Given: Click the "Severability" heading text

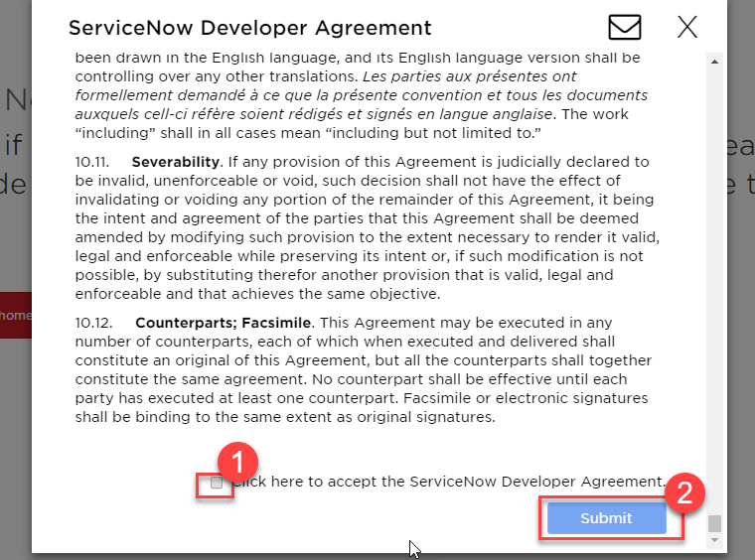Looking at the screenshot, I should pos(176,162).
